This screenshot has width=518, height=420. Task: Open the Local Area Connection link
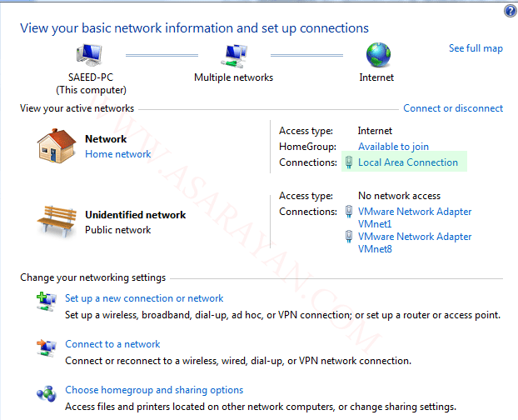[408, 162]
